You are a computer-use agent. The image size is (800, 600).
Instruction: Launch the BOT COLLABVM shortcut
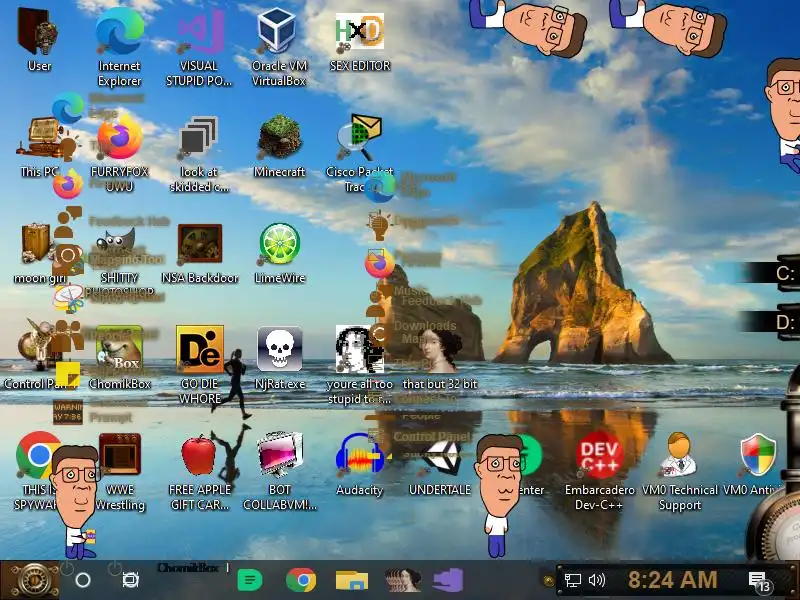coord(280,470)
